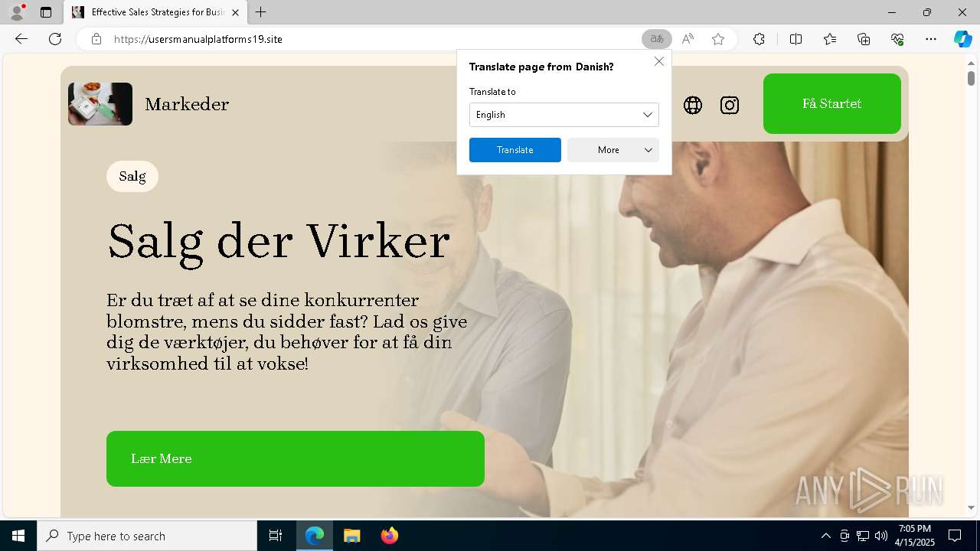Open Tab actions menu icon
The height and width of the screenshot is (551, 980).
[46, 12]
